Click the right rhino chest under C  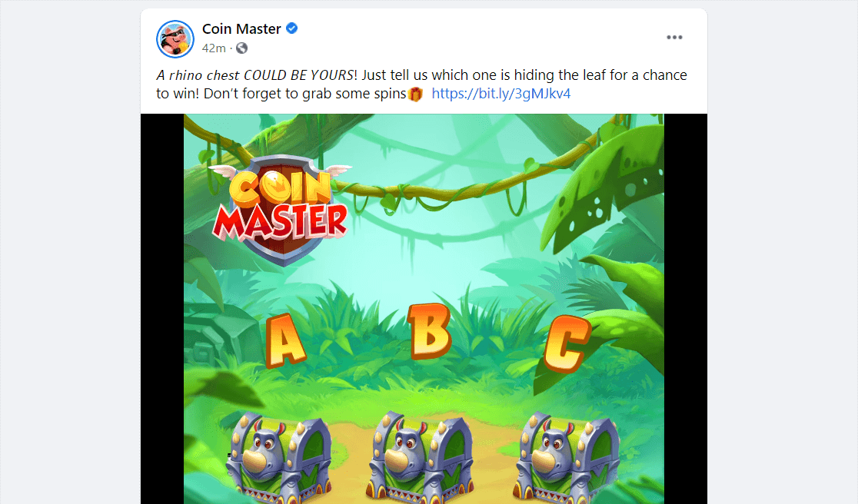pyautogui.click(x=568, y=458)
